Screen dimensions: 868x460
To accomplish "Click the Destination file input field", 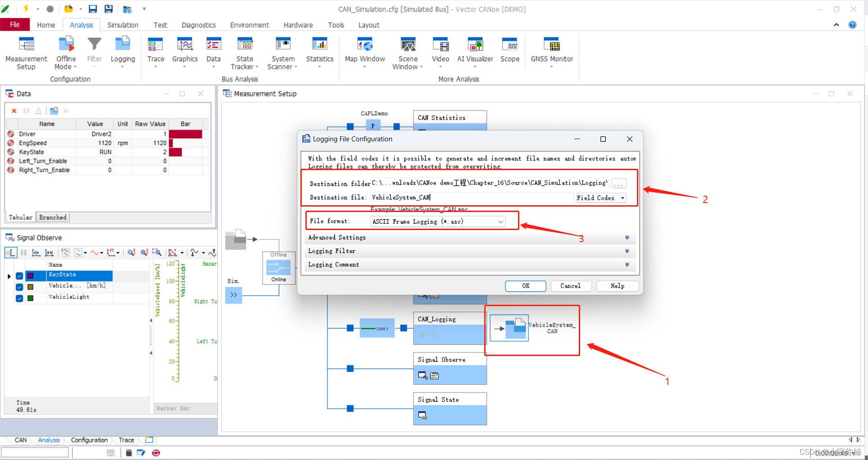I will 472,198.
